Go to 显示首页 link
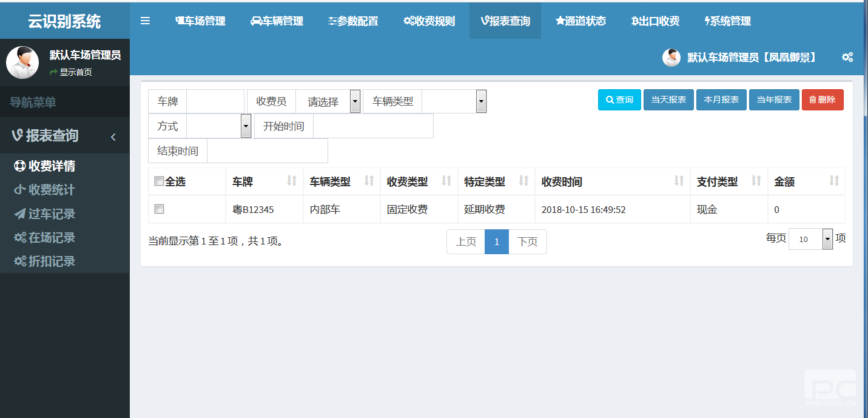868x418 pixels. pos(71,72)
